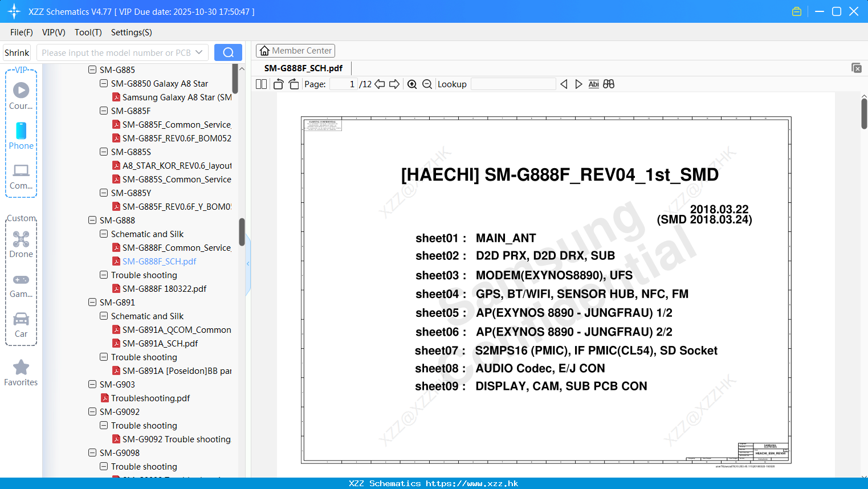The image size is (868, 489).
Task: Click the Shrink button
Action: [x=17, y=52]
